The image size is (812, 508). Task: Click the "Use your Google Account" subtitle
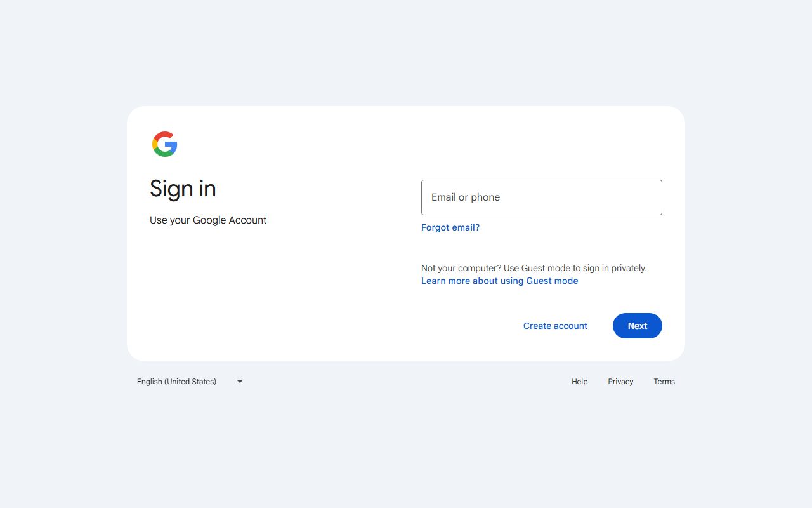pyautogui.click(x=208, y=220)
